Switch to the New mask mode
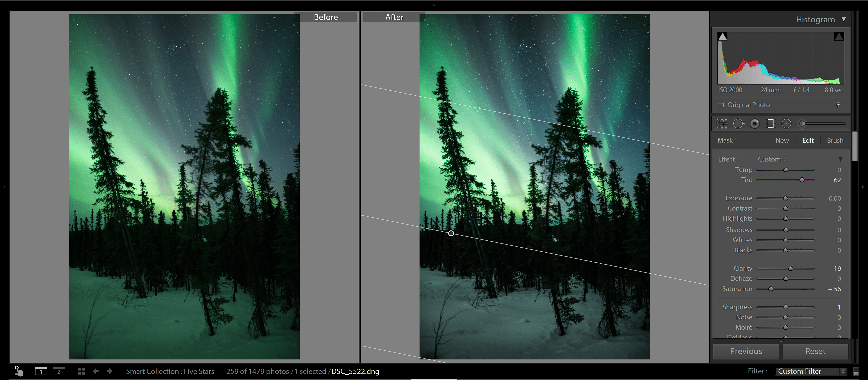This screenshot has height=380, width=868. (x=782, y=141)
